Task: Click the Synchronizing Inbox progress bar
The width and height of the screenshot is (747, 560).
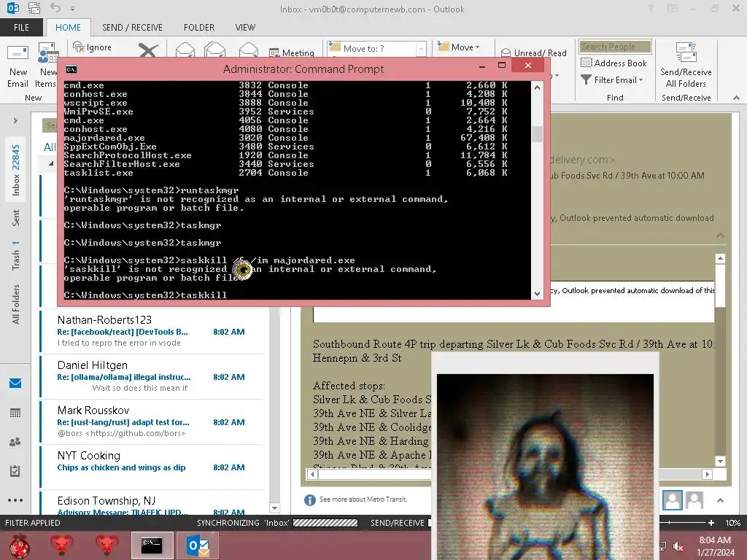Action: coord(325,523)
